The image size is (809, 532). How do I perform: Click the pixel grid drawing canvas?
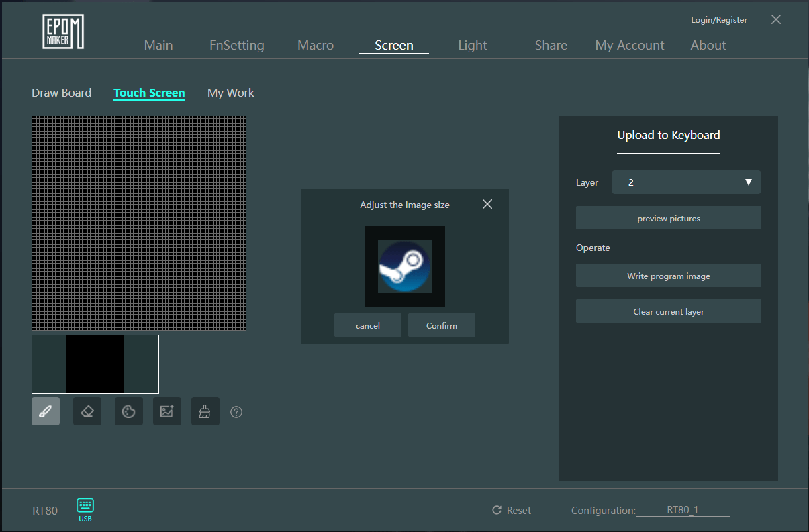tap(139, 223)
